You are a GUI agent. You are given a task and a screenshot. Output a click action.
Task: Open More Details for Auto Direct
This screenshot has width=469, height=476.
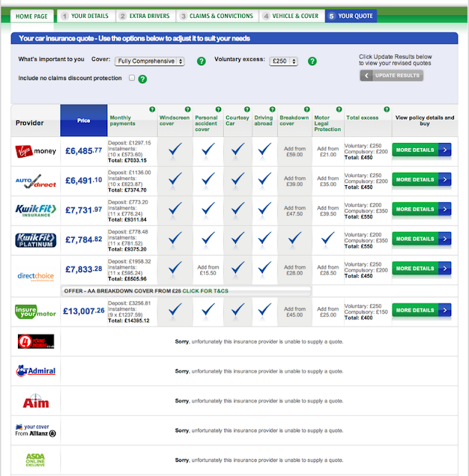point(421,179)
